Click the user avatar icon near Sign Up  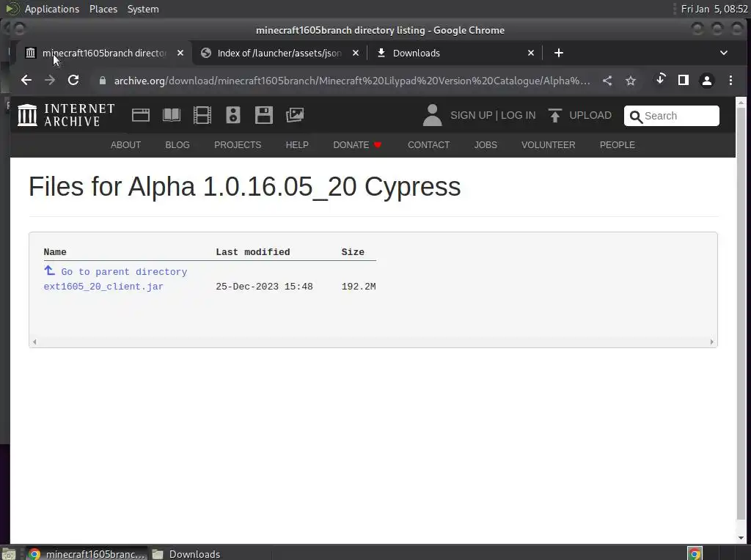coord(432,115)
